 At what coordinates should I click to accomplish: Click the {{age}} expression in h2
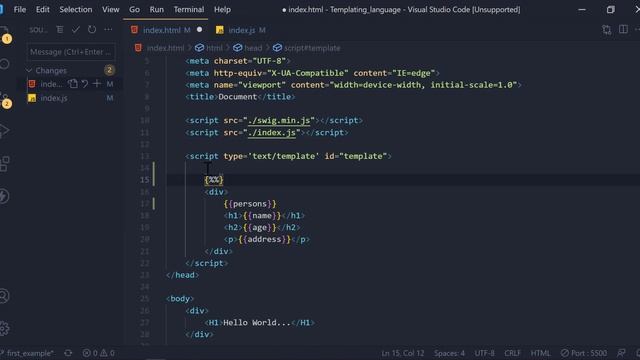(260, 227)
